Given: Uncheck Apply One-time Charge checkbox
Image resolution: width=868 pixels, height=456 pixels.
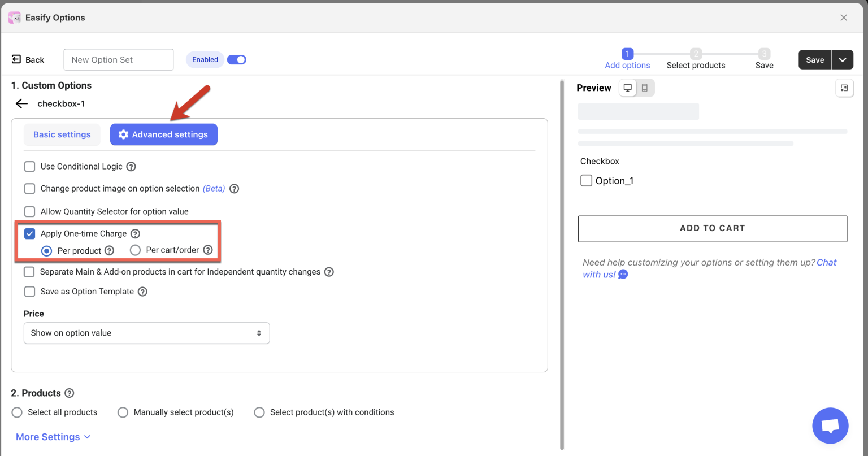Looking at the screenshot, I should 30,234.
